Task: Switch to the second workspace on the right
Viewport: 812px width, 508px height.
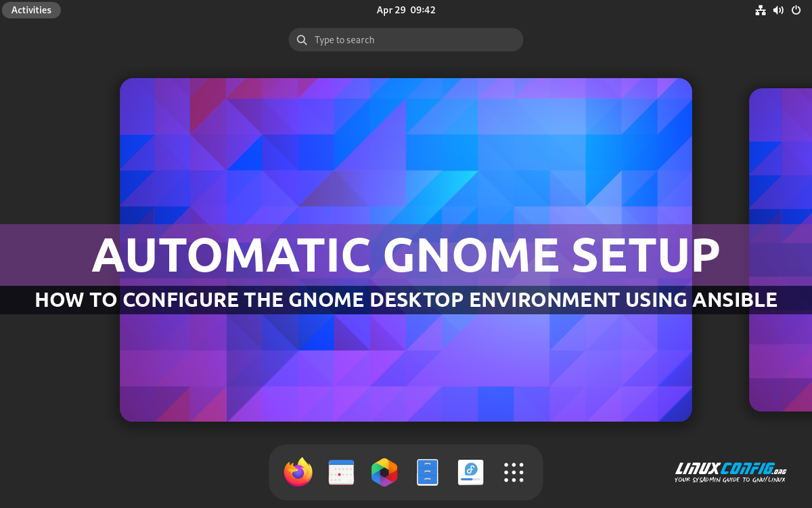Action: point(781,250)
